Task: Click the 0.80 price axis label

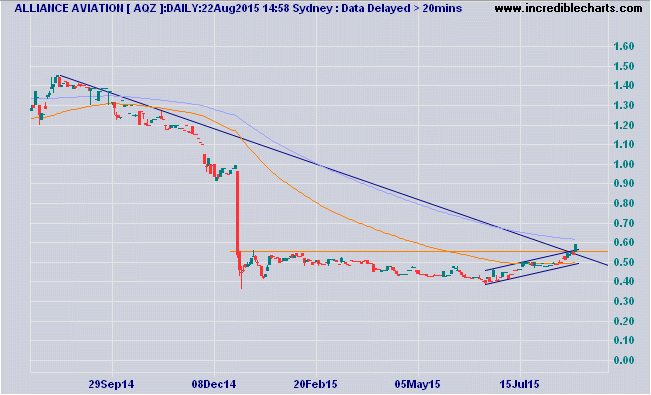Action: [624, 203]
